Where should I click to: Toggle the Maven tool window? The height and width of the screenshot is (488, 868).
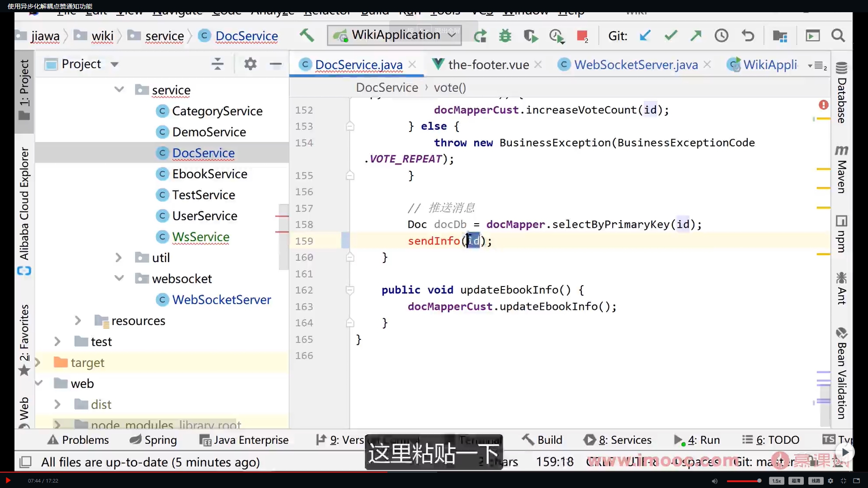841,169
